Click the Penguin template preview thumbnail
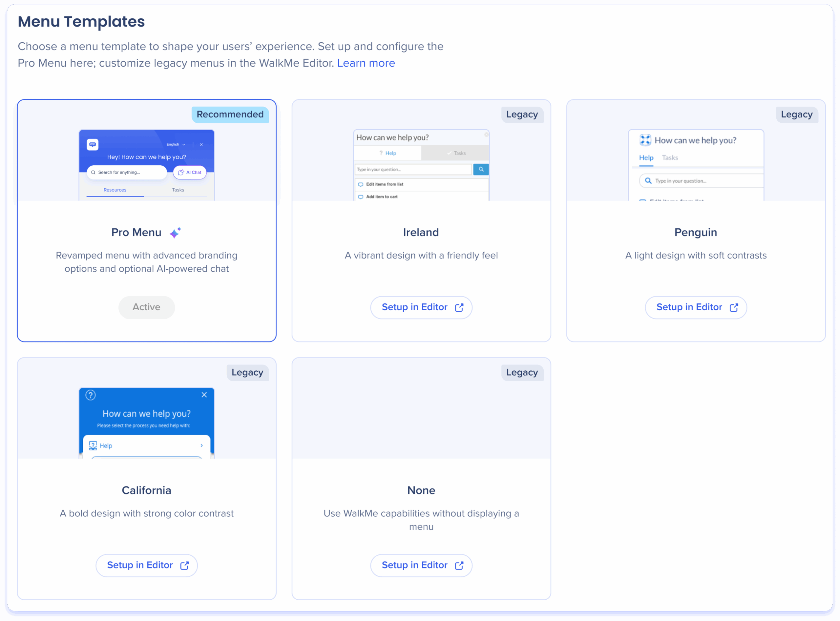 pyautogui.click(x=696, y=165)
